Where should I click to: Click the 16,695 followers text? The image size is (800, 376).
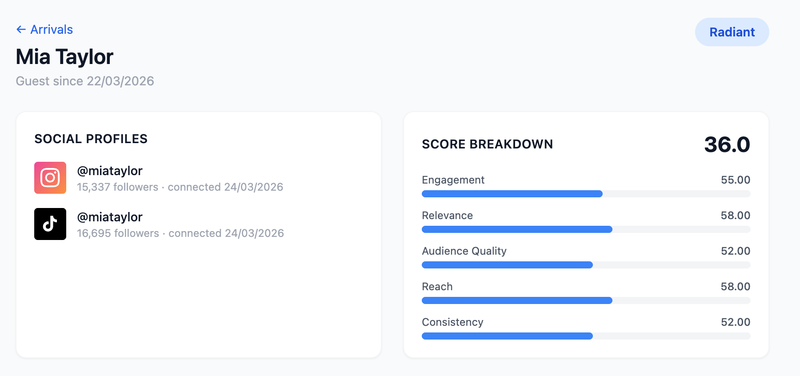click(x=118, y=234)
